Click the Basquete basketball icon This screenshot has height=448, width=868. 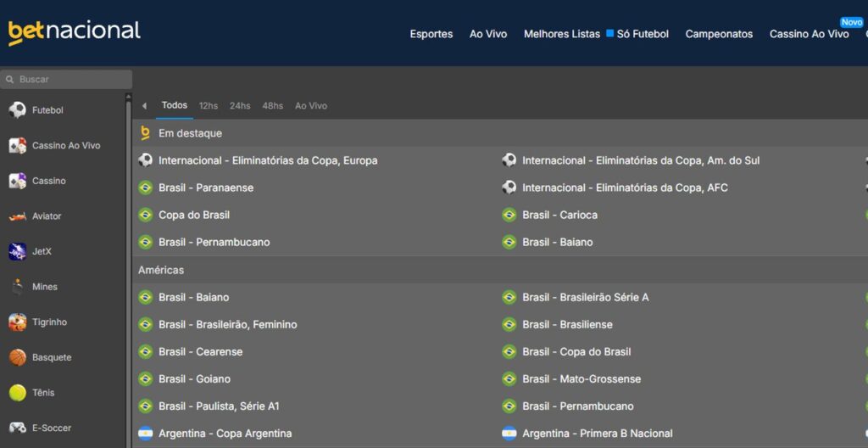pyautogui.click(x=18, y=357)
